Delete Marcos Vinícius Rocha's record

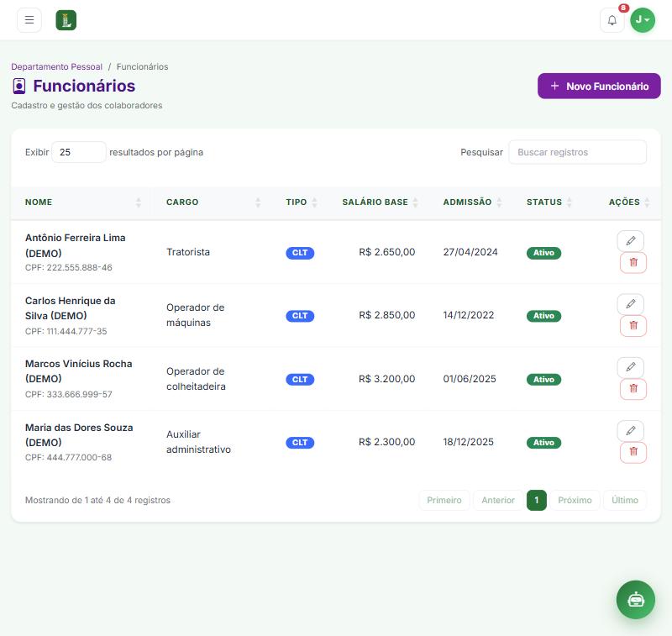point(633,389)
